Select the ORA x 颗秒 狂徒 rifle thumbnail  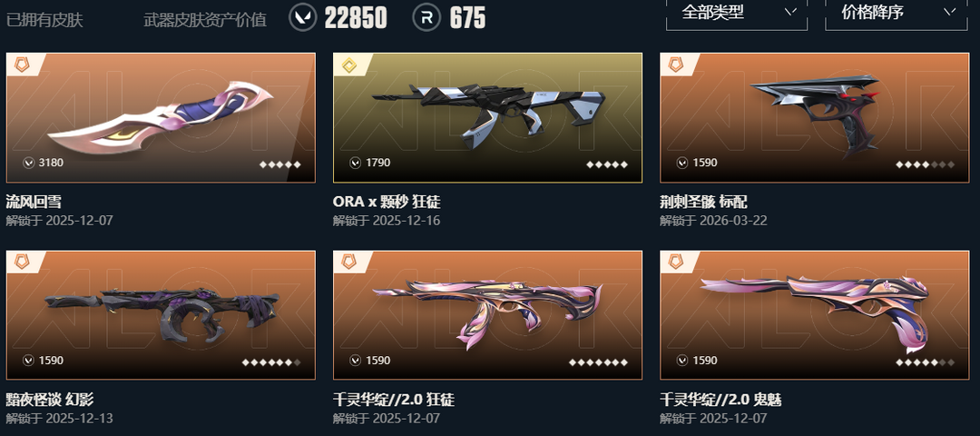pyautogui.click(x=487, y=117)
